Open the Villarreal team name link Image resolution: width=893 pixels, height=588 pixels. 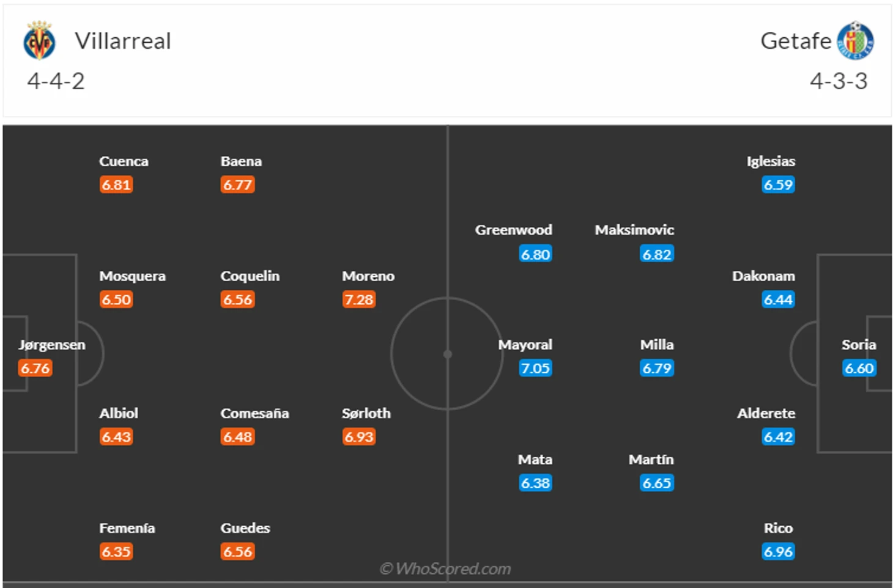[x=123, y=41]
